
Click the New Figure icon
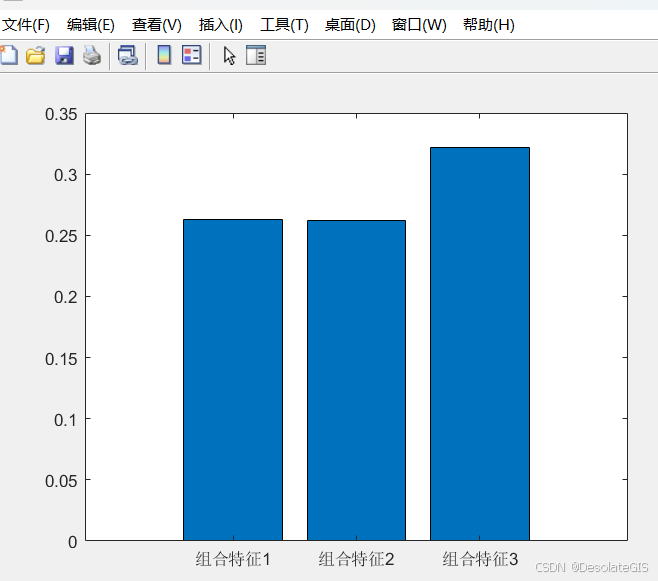tap(8, 55)
